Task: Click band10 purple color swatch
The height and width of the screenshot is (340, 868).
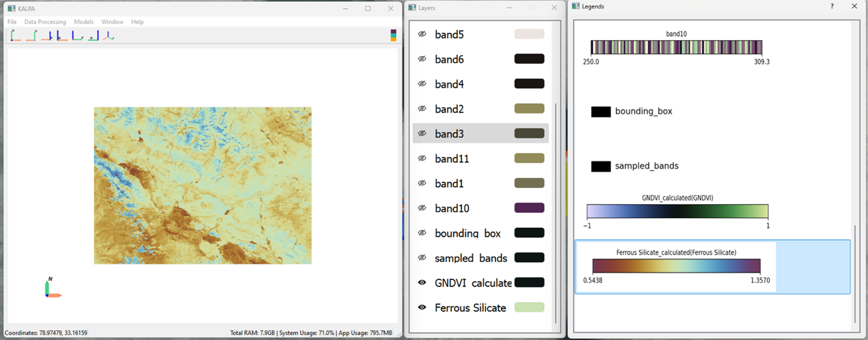Action: (x=529, y=208)
